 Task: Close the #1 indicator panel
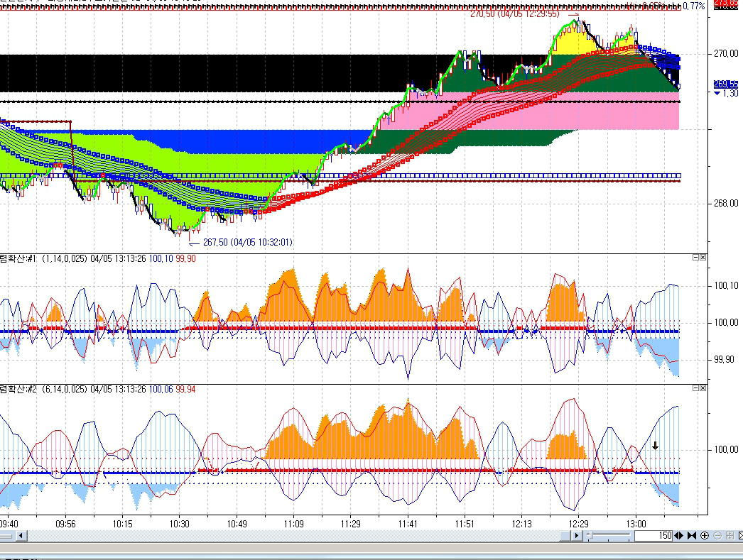703,258
